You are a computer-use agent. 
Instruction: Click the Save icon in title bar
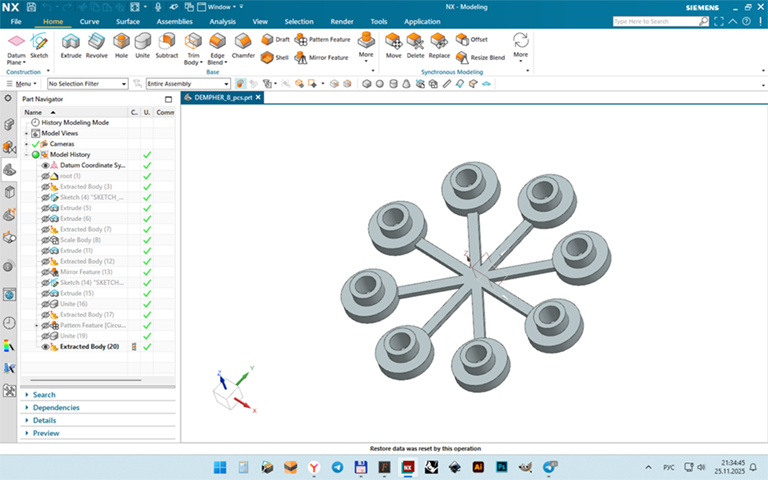[x=31, y=7]
